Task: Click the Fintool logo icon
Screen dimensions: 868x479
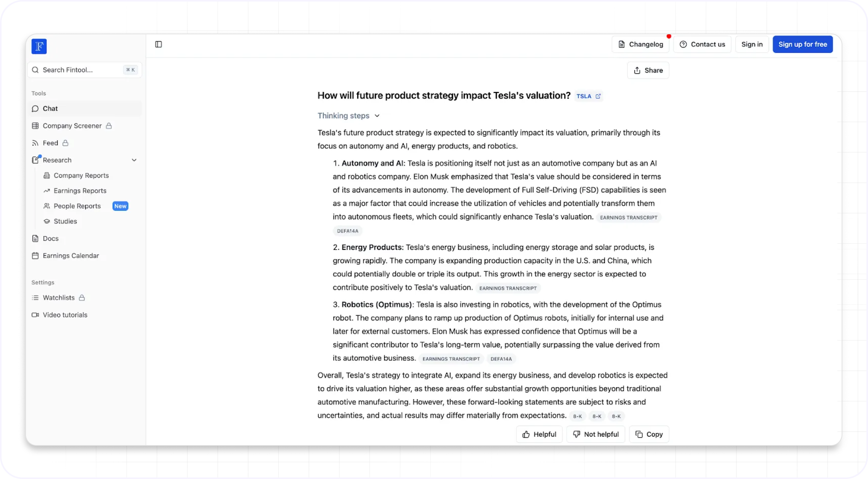Action: tap(39, 46)
